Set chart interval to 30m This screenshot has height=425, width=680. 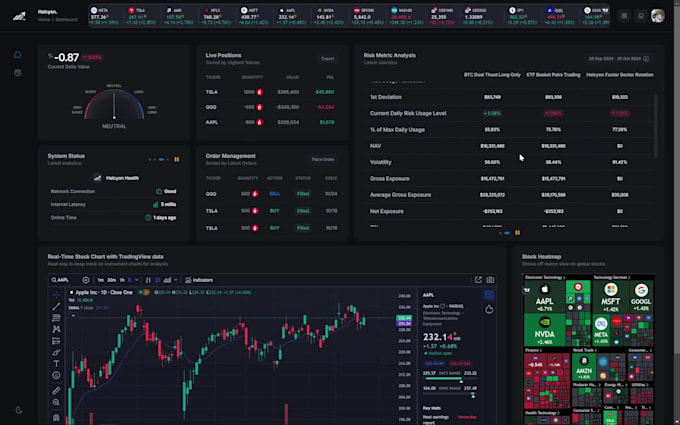111,280
